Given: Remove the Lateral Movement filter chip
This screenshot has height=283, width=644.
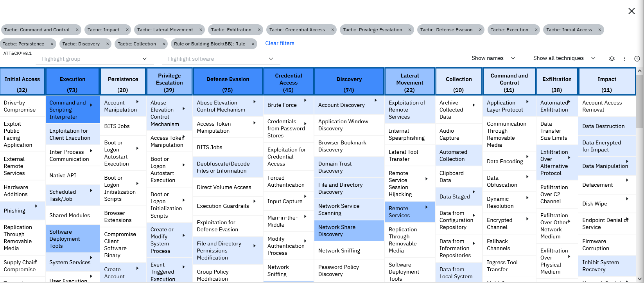Looking at the screenshot, I should [201, 30].
